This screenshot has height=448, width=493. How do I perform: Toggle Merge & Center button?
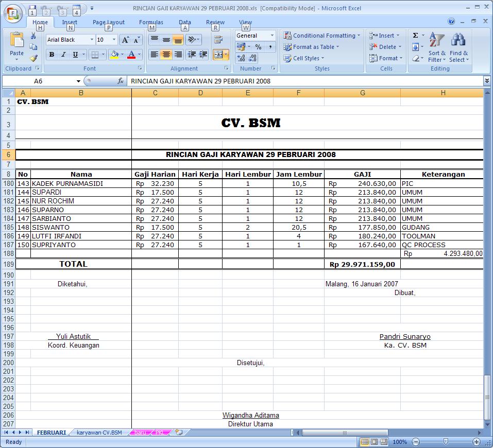point(218,55)
